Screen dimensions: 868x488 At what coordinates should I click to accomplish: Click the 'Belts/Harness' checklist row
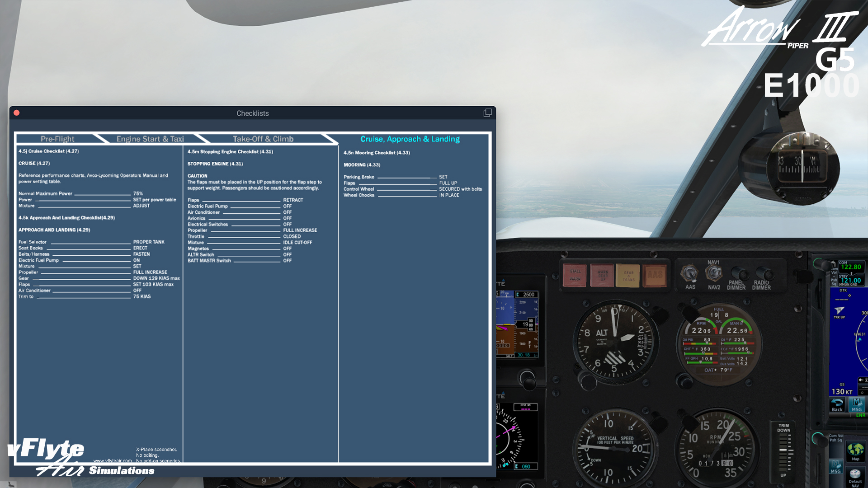pos(85,254)
